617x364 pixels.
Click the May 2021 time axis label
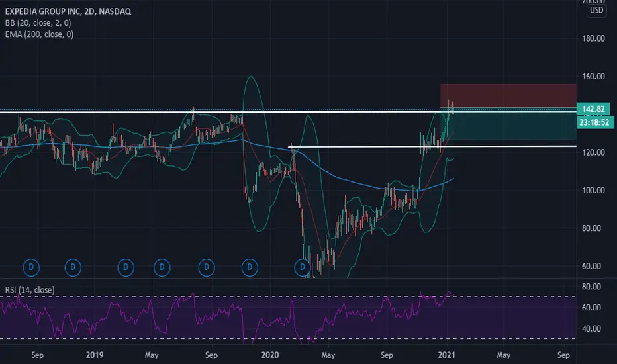click(503, 355)
